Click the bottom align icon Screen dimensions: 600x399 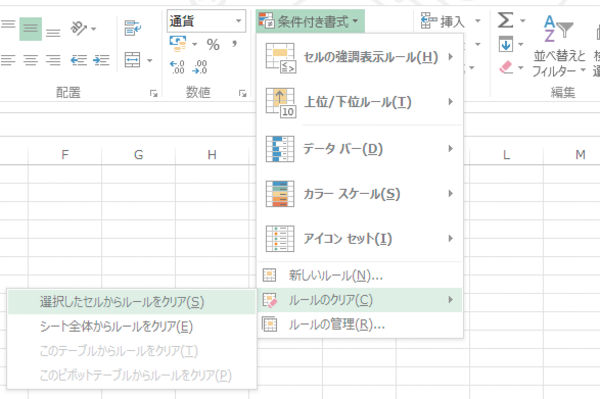tap(53, 33)
